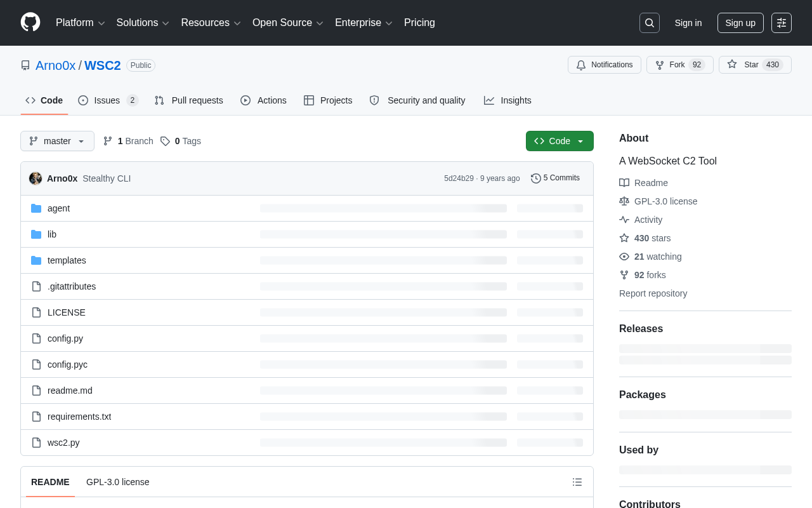Expand the master branch dropdown

(x=57, y=141)
